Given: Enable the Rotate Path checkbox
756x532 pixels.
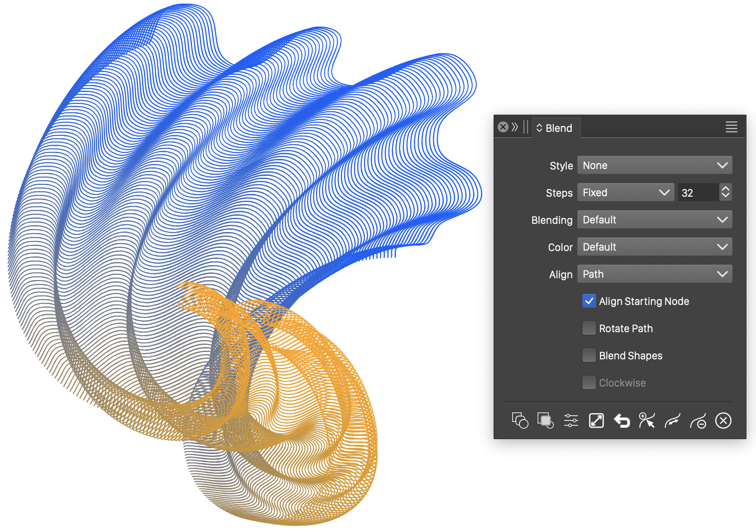Looking at the screenshot, I should pos(589,329).
